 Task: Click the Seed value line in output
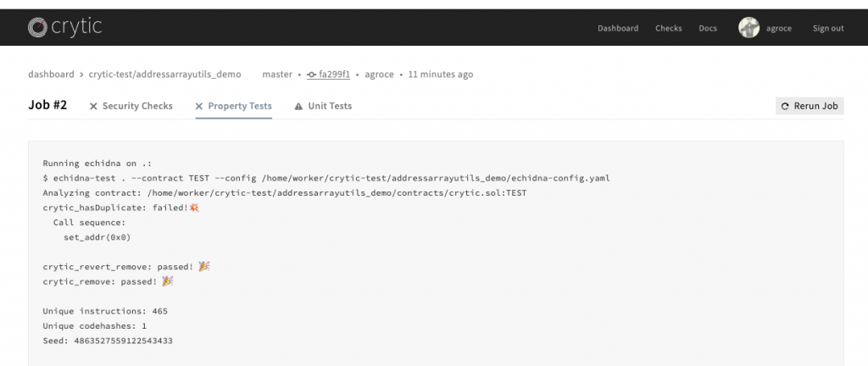pos(108,341)
